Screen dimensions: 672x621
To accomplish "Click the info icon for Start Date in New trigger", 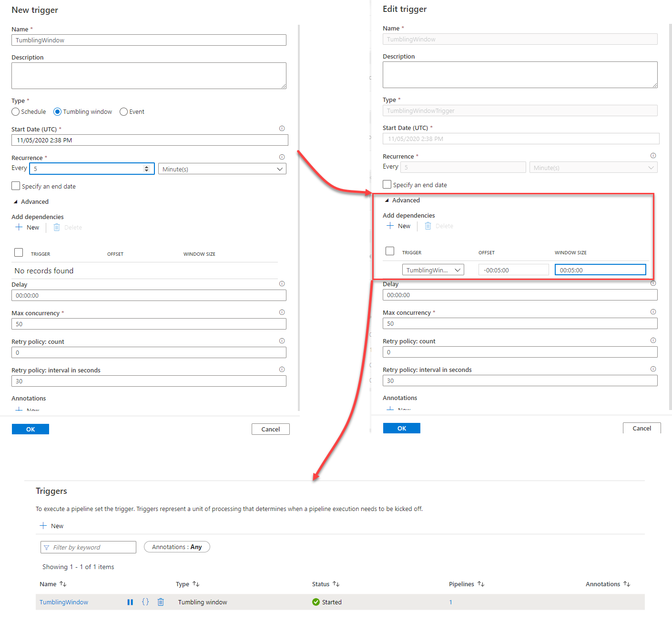I will click(282, 129).
